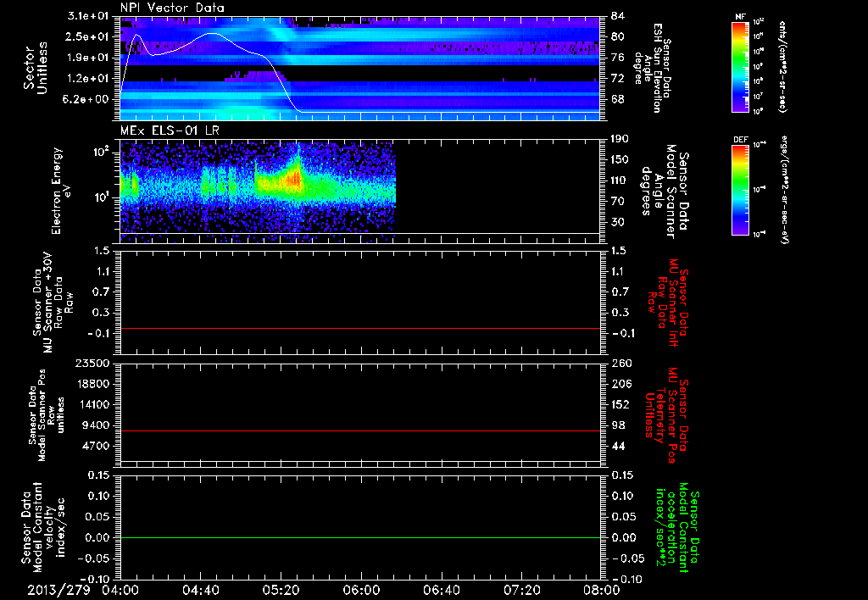The width and height of the screenshot is (868, 600).
Task: Click the "06:40" time tick label
Action: (x=441, y=590)
